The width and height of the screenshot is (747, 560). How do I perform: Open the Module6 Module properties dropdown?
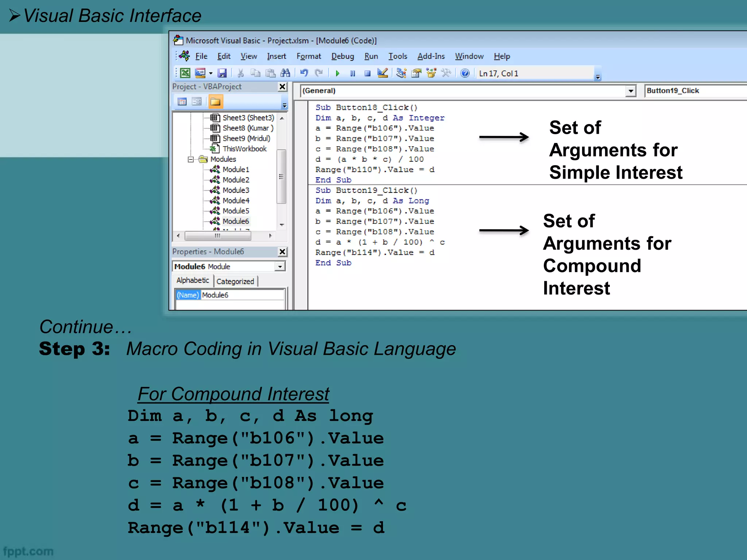coord(280,267)
